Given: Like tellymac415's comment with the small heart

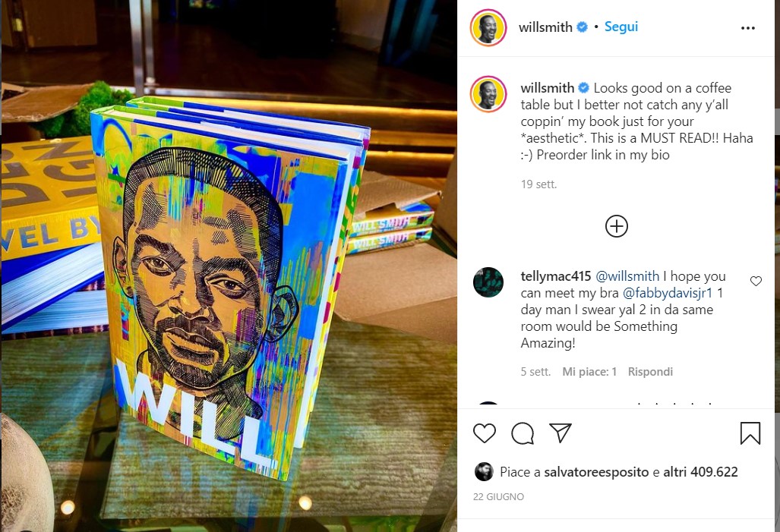Looking at the screenshot, I should 756,281.
